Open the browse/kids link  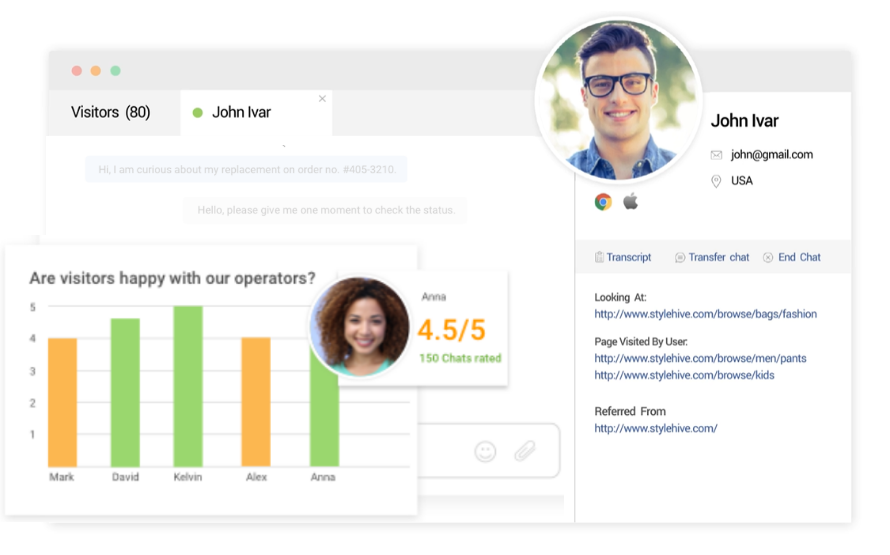pos(685,375)
